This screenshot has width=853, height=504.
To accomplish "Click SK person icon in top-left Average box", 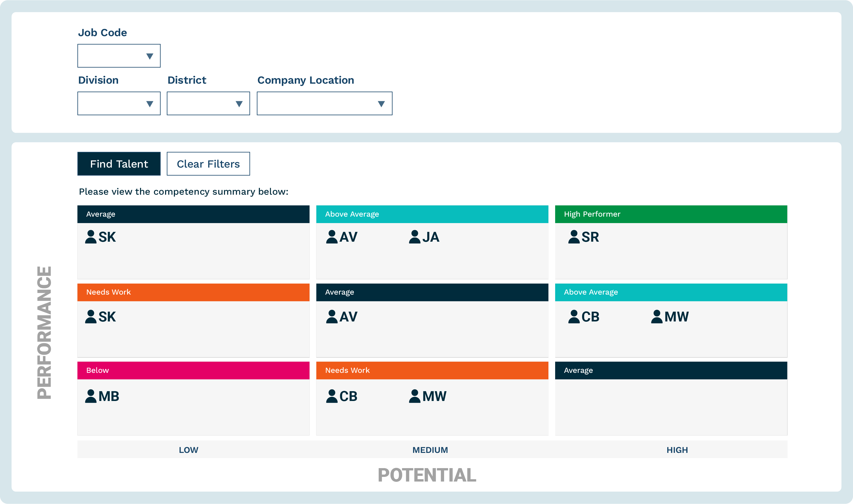I will (91, 237).
